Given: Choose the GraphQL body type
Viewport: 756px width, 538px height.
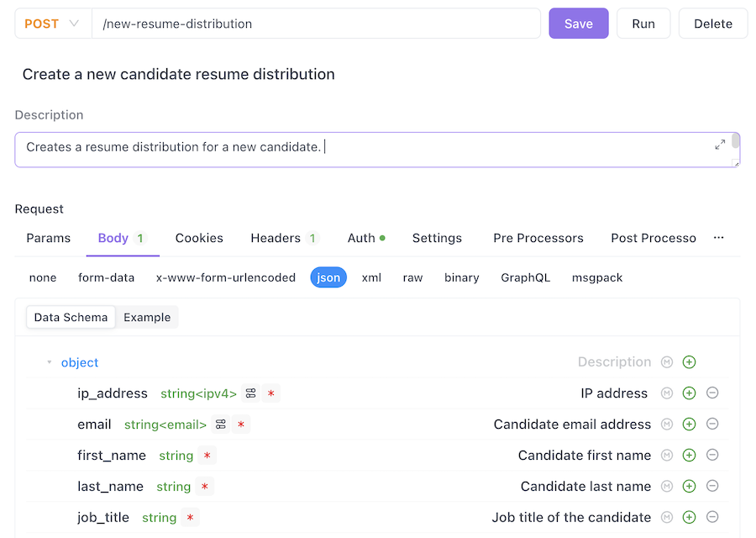Looking at the screenshot, I should click(x=525, y=277).
